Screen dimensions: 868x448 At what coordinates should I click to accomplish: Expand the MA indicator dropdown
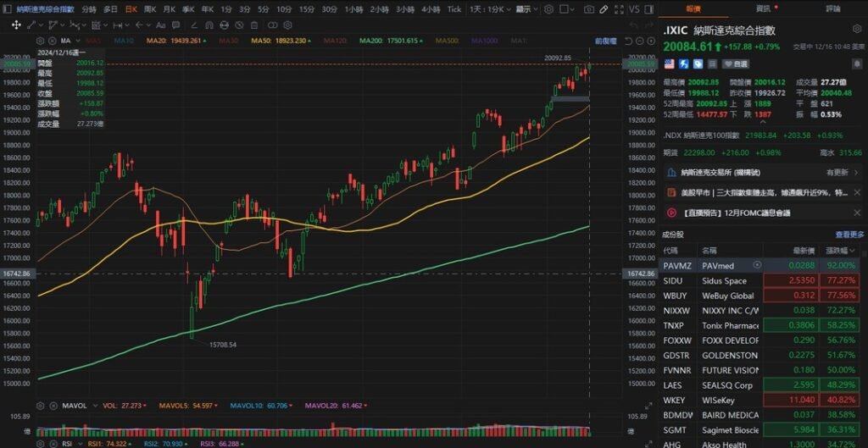click(x=78, y=41)
